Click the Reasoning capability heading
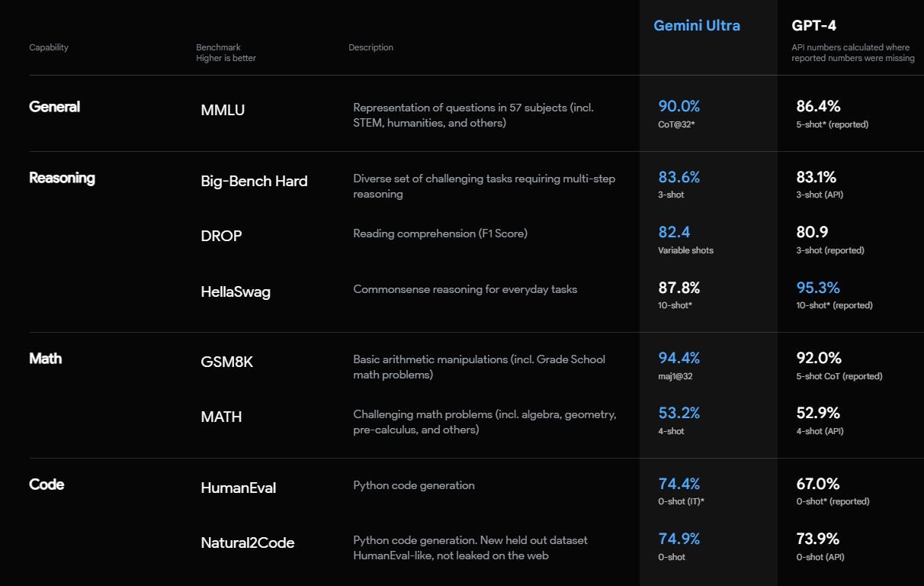The height and width of the screenshot is (586, 924). (x=62, y=178)
